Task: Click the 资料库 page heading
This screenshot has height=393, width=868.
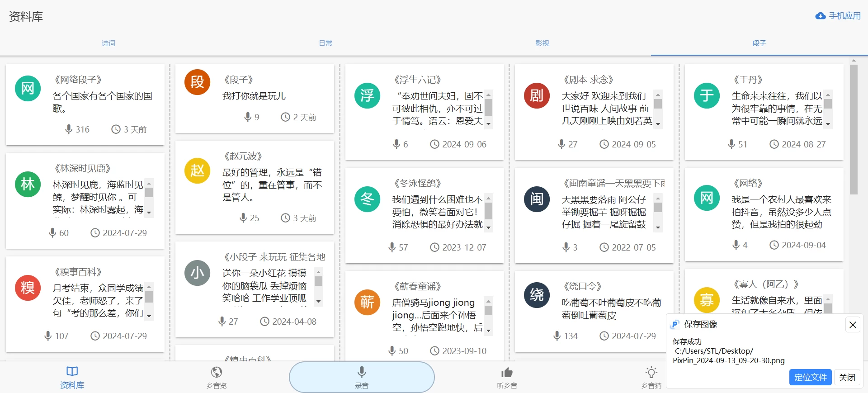Action: pyautogui.click(x=26, y=17)
